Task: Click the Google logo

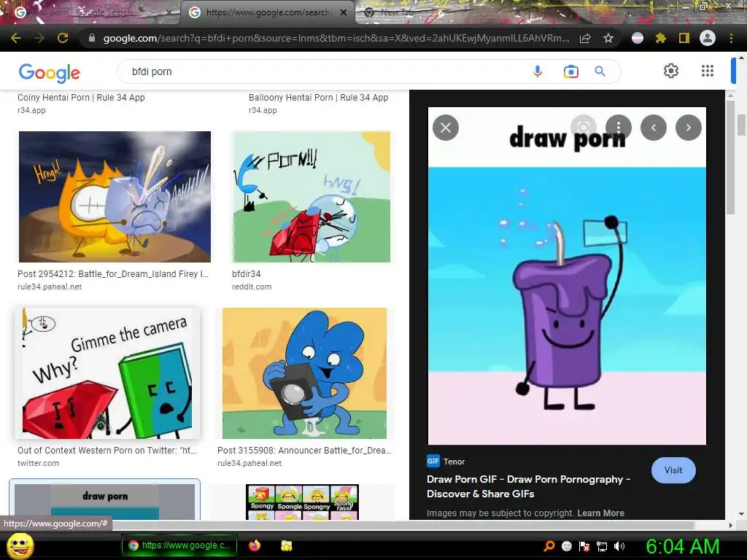Action: coord(49,72)
